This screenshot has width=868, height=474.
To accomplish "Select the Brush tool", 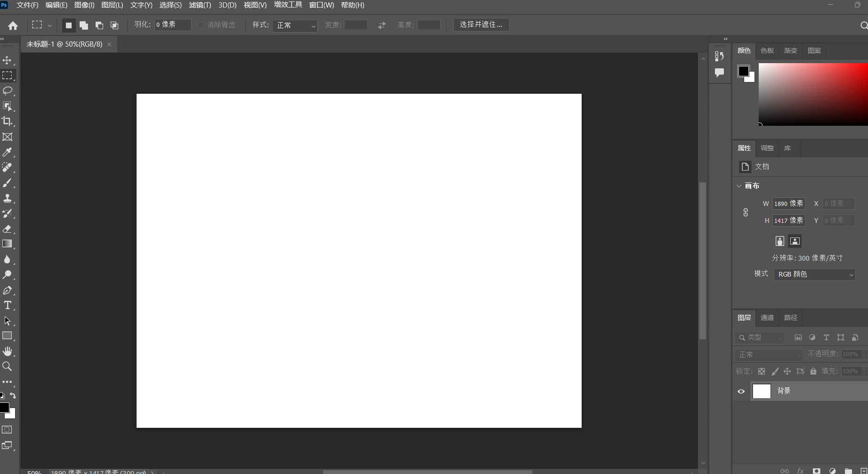I will click(x=8, y=183).
